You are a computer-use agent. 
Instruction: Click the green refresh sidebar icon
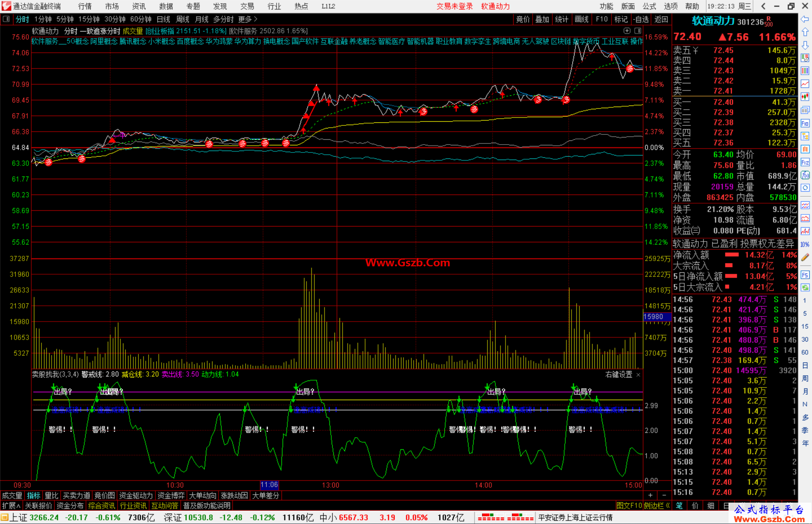tap(805, 288)
